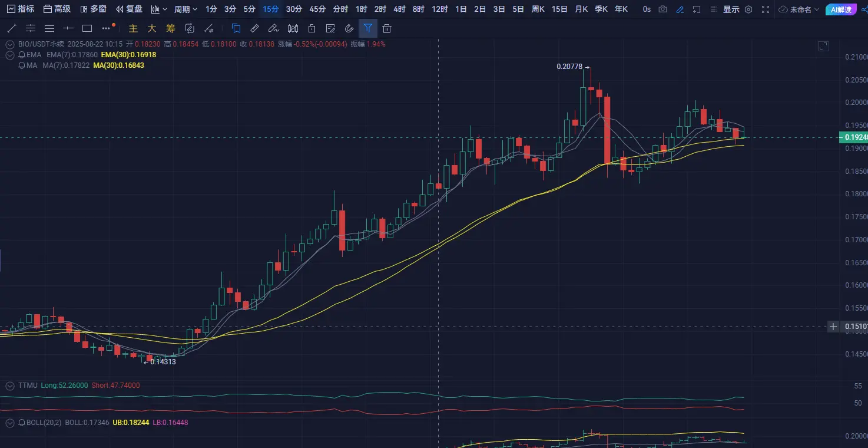Screen dimensions: 868x448
Task: Switch to the 月K timeframe
Action: pyautogui.click(x=581, y=9)
